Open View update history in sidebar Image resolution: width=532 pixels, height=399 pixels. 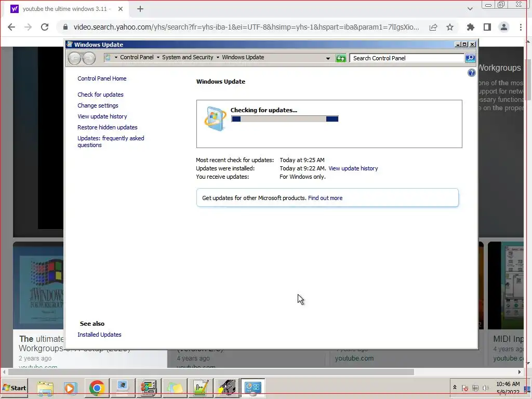[102, 116]
